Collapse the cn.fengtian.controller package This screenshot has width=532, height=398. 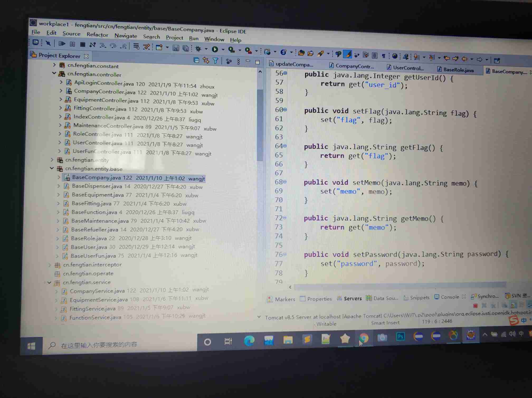(54, 73)
